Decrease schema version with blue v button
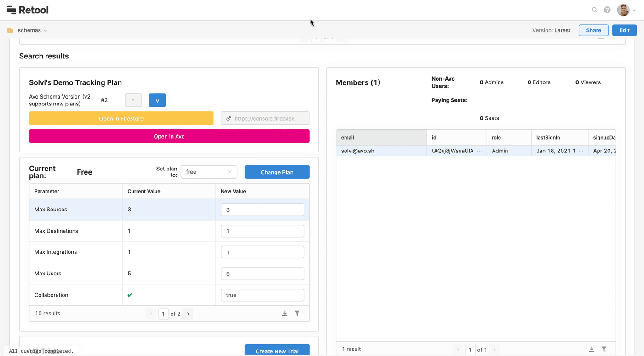This screenshot has width=644, height=356. coord(157,100)
